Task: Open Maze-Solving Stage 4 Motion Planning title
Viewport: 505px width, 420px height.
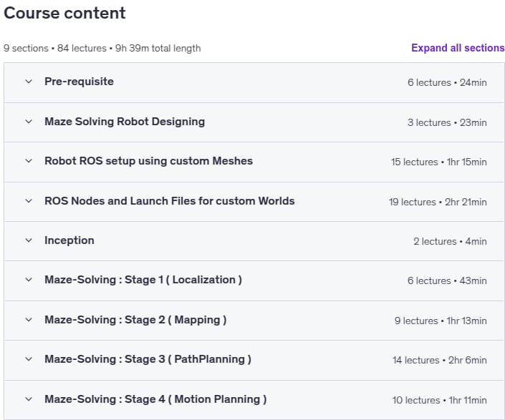Action: (x=155, y=399)
